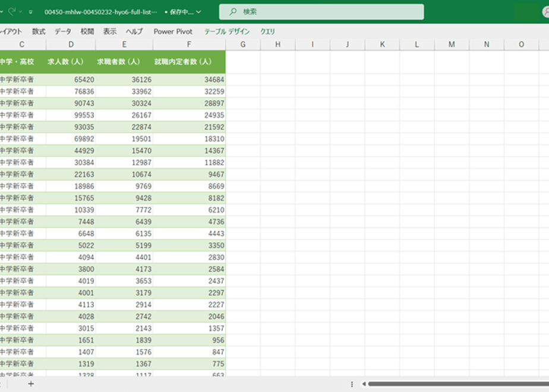
Task: Switch to テーブル デザイン tab
Action: pyautogui.click(x=227, y=31)
